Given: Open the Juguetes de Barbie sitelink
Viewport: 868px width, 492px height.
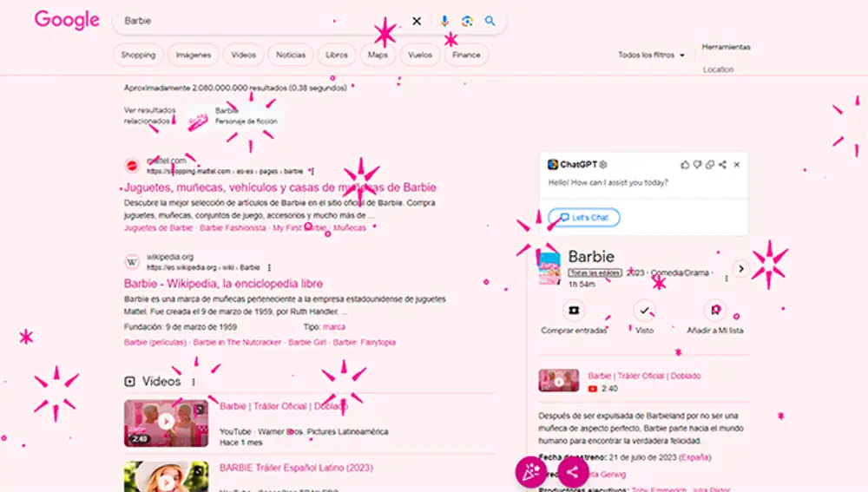Looking at the screenshot, I should [158, 228].
